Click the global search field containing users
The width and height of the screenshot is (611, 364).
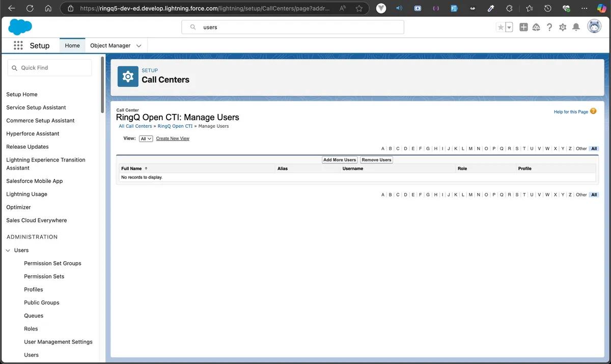pos(293,27)
